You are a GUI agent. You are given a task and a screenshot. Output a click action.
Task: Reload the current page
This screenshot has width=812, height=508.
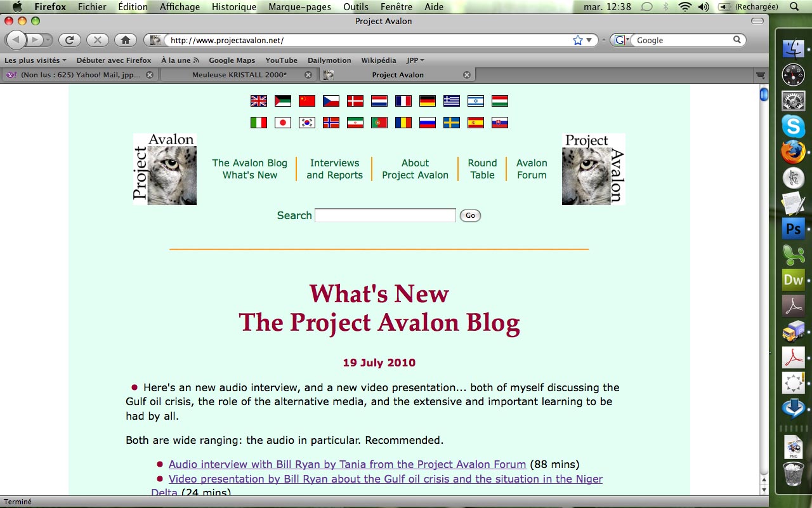click(x=70, y=39)
